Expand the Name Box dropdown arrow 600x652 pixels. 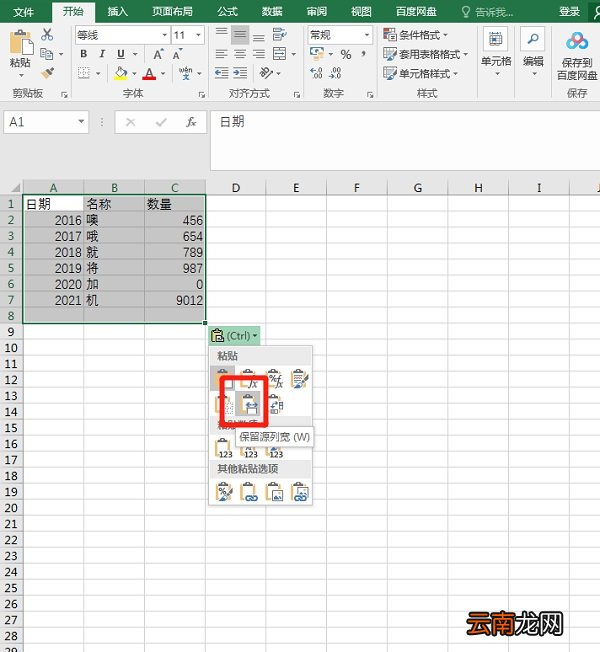click(x=81, y=122)
